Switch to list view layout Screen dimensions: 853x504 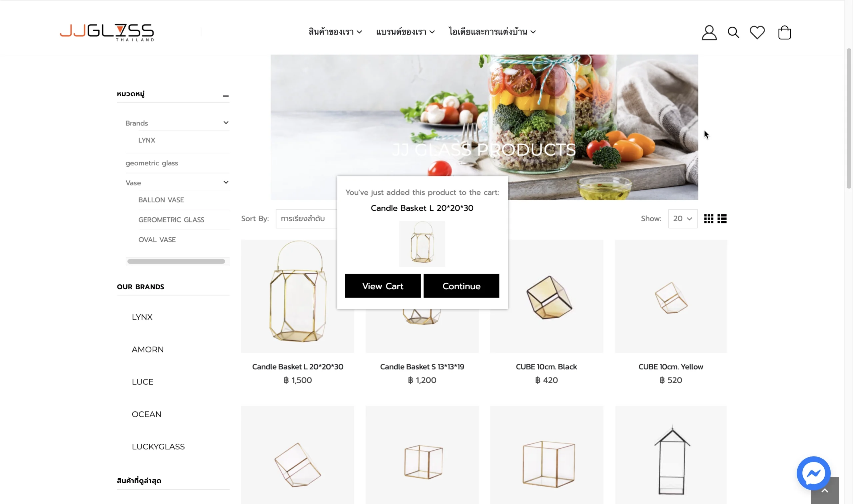pos(722,219)
